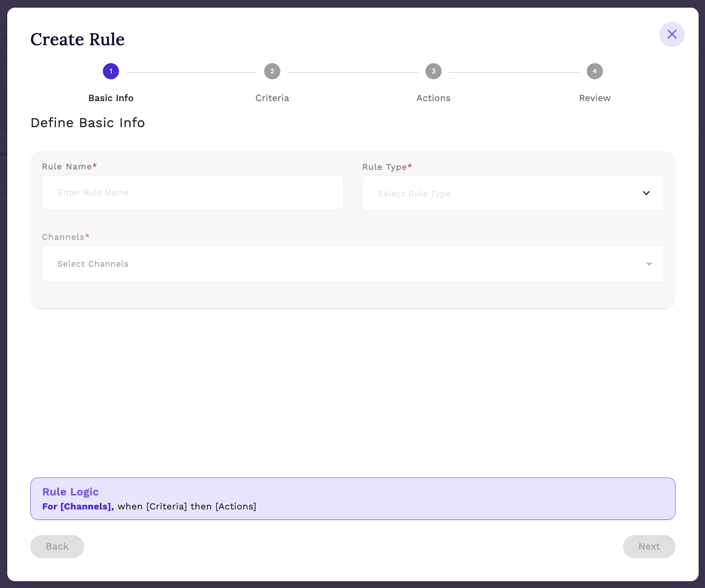Screen dimensions: 705x588
Task: Open the Select Channels dropdown
Action: click(x=353, y=264)
